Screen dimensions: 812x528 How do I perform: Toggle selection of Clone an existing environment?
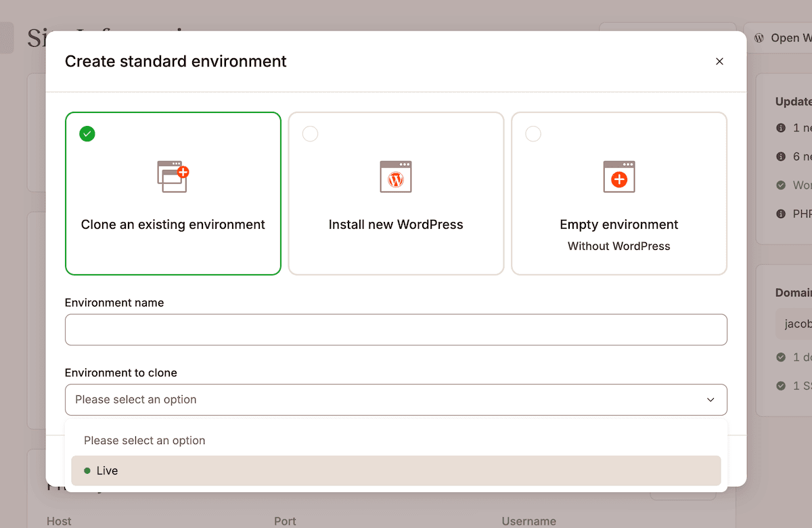click(x=173, y=194)
